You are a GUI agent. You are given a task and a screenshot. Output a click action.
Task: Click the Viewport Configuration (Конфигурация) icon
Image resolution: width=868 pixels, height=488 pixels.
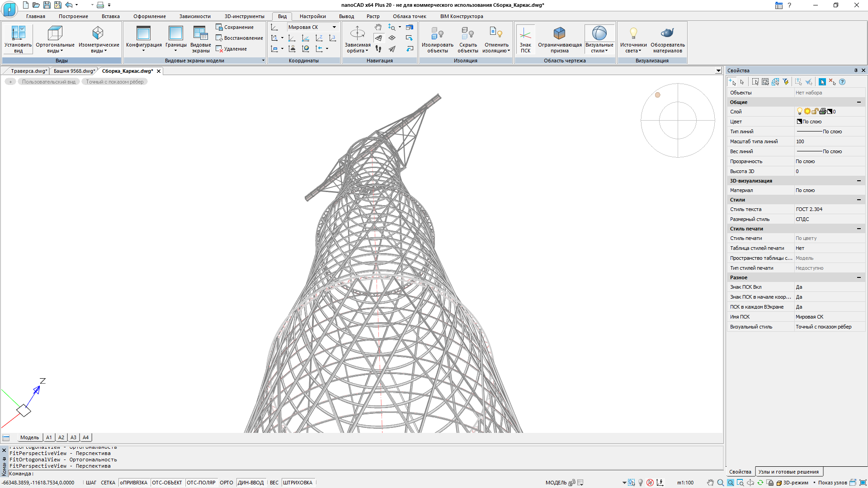(x=143, y=33)
